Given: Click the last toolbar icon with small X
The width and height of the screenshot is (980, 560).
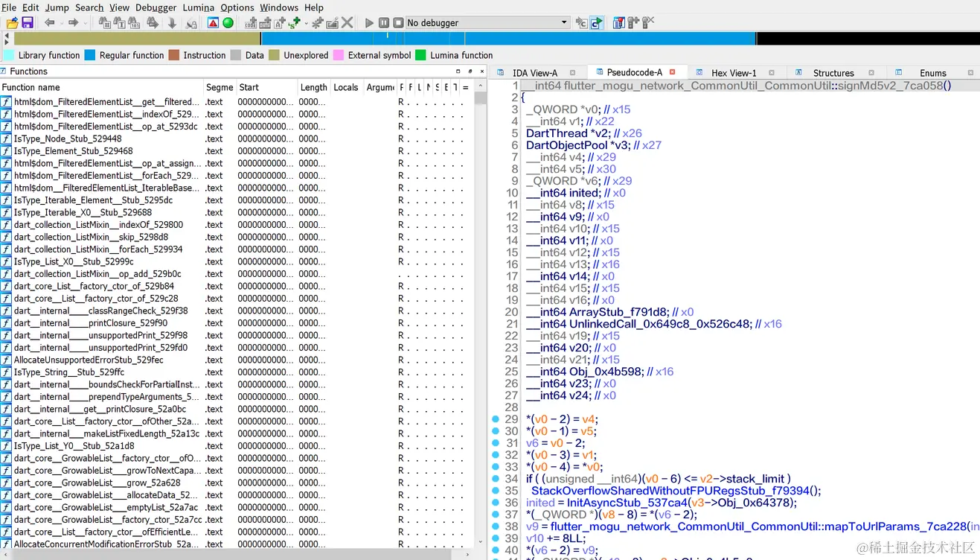Looking at the screenshot, I should point(648,22).
